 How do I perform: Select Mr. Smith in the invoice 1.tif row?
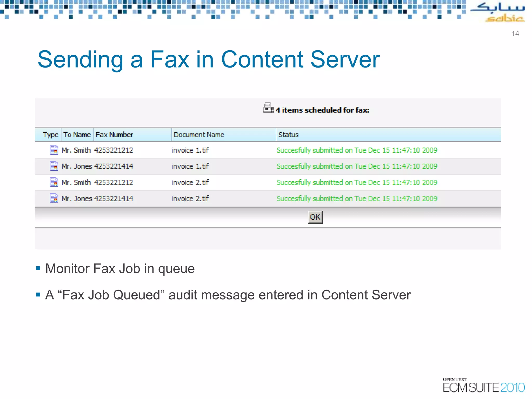76,150
